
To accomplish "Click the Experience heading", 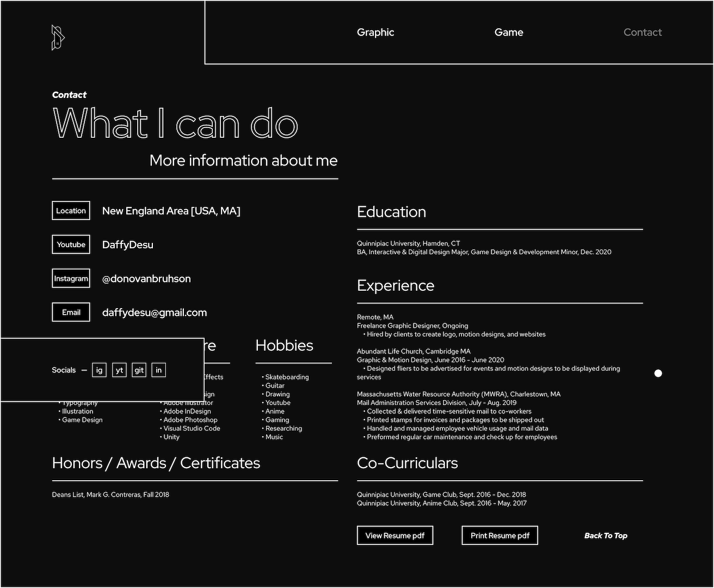I will (396, 285).
